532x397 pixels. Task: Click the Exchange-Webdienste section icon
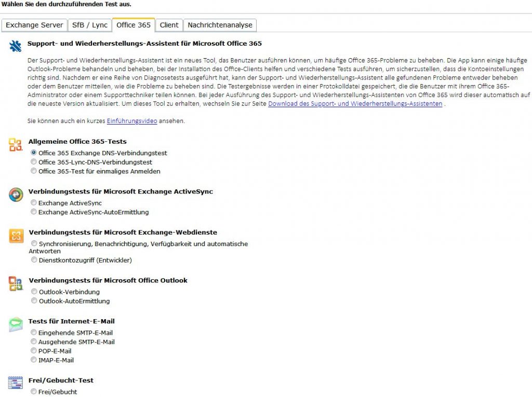(x=15, y=236)
